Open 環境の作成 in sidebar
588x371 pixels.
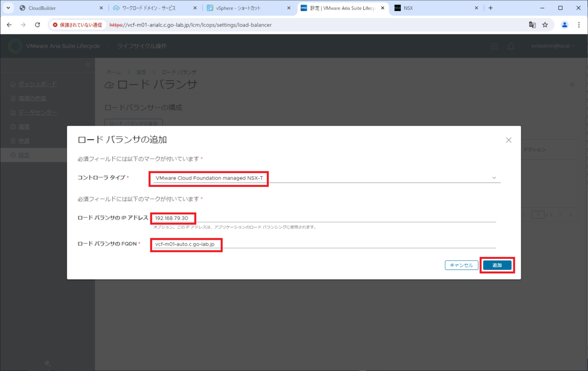coord(32,98)
